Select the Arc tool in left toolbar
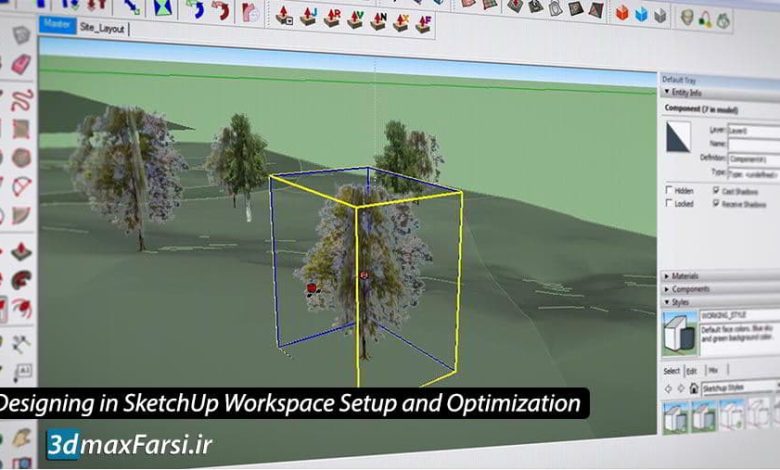 [21, 186]
